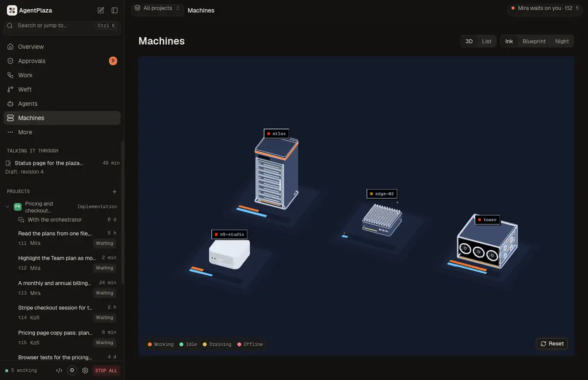This screenshot has width=588, height=380.
Task: Select the Ink theme
Action: [509, 41]
